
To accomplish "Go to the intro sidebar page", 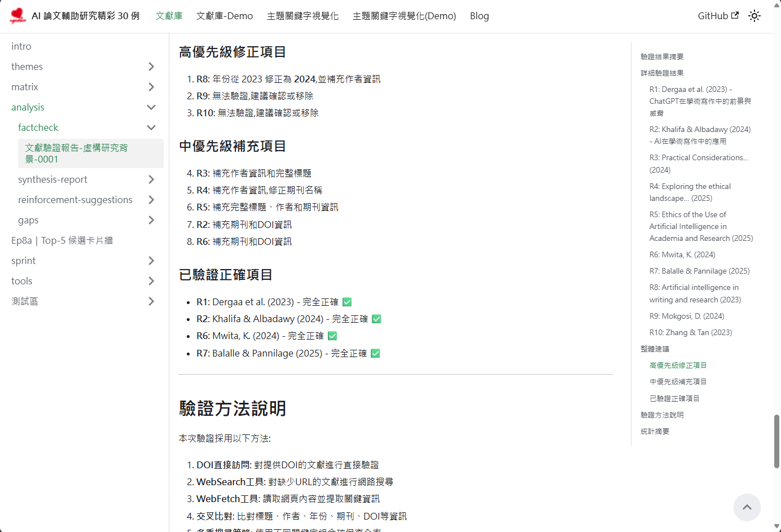I will pyautogui.click(x=21, y=46).
